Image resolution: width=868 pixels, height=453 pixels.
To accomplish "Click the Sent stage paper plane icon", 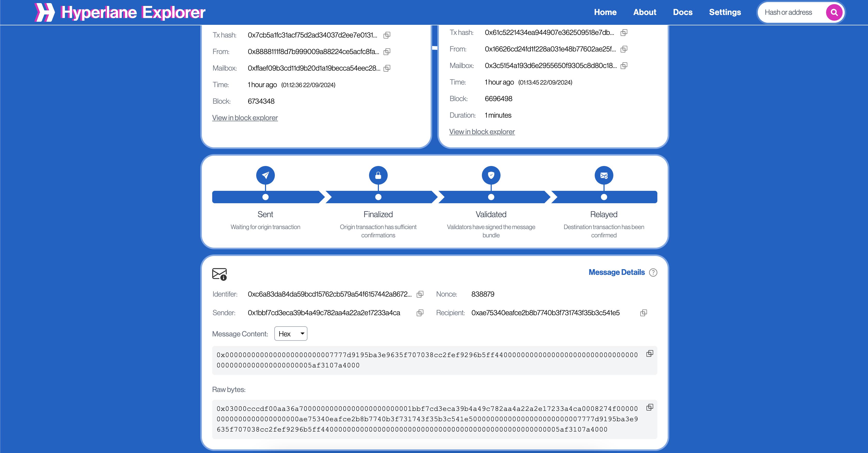I will 266,175.
